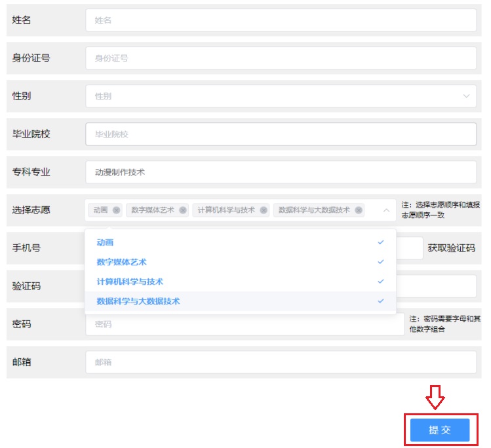Click the 专科专业 field containing 动漫制作技术
491x448 pixels.
point(280,172)
